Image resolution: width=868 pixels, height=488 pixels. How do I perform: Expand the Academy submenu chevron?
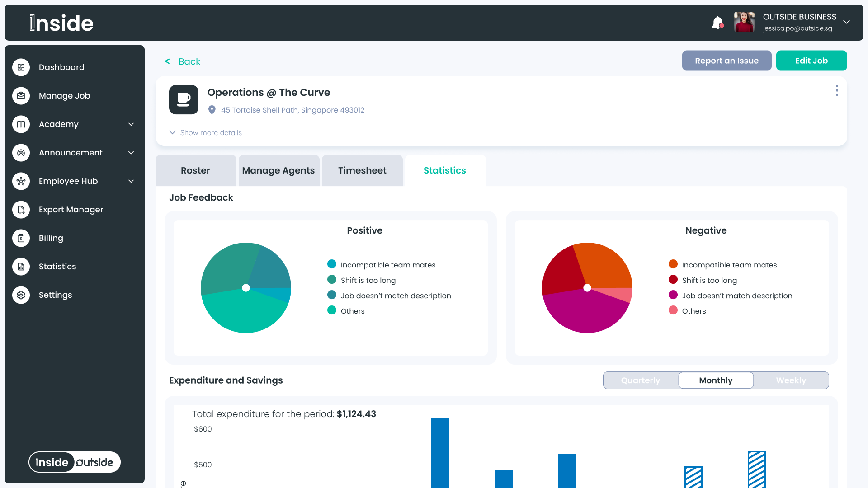pyautogui.click(x=131, y=124)
